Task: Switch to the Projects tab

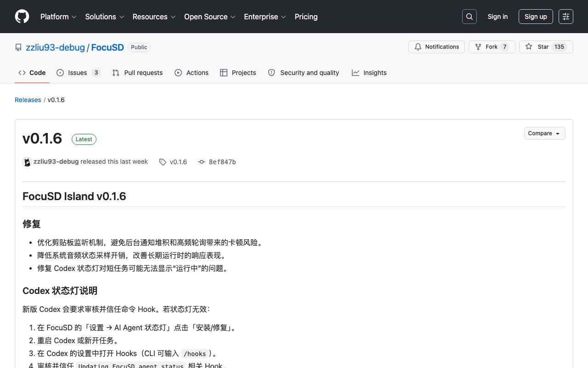Action: click(238, 73)
